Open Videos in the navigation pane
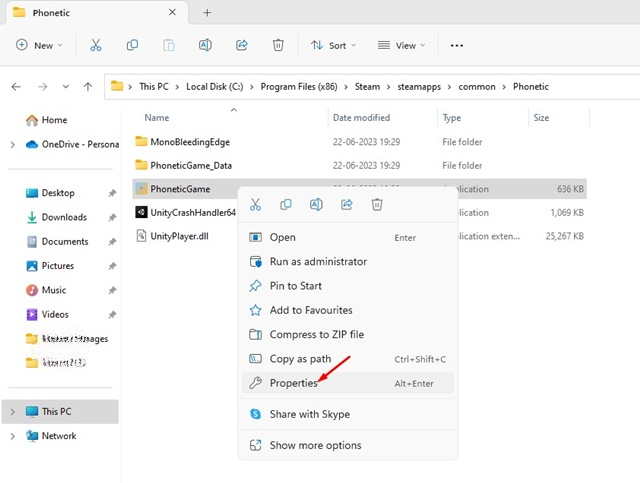 pos(47,314)
